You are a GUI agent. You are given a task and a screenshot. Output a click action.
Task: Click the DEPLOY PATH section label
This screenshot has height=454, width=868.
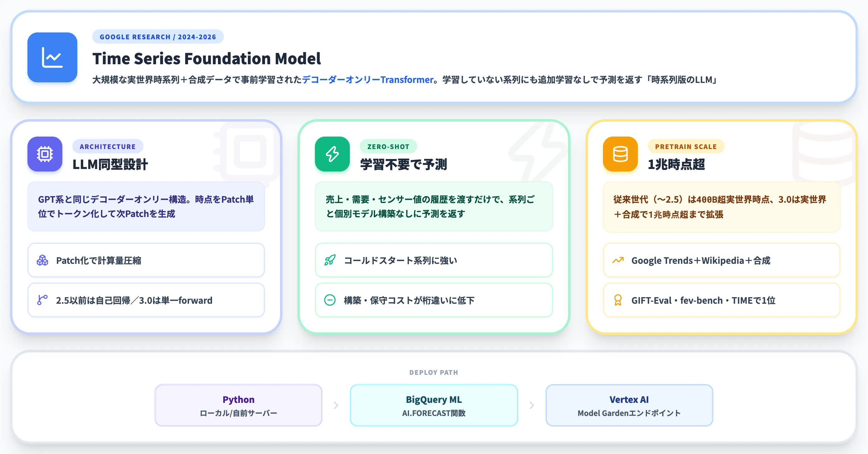434,372
